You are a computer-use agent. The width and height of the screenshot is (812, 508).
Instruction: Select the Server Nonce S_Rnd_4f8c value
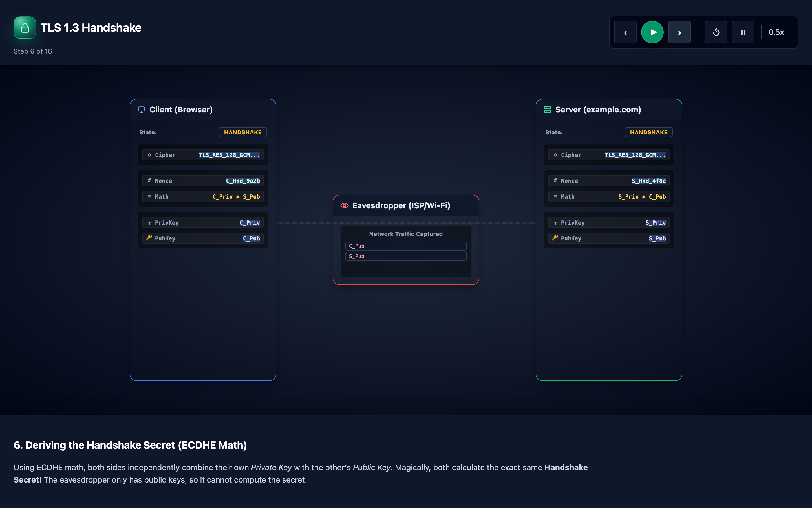point(649,181)
